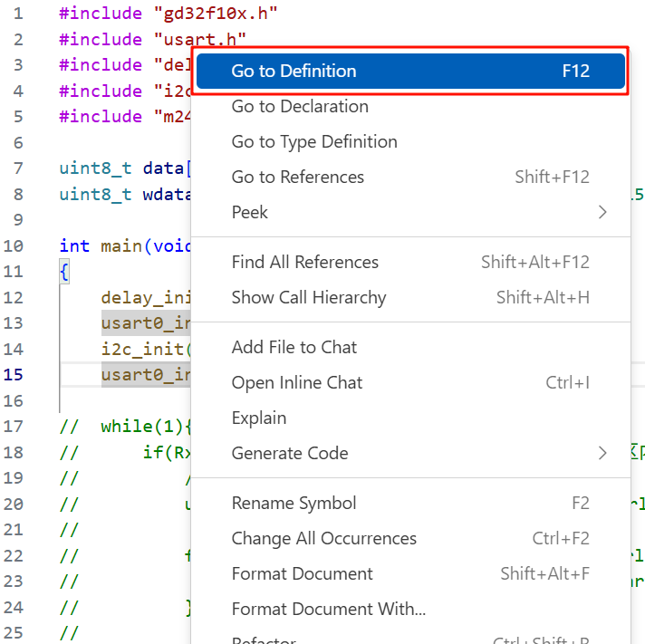Expand Peek submenu arrow
This screenshot has height=644, width=645.
602,213
